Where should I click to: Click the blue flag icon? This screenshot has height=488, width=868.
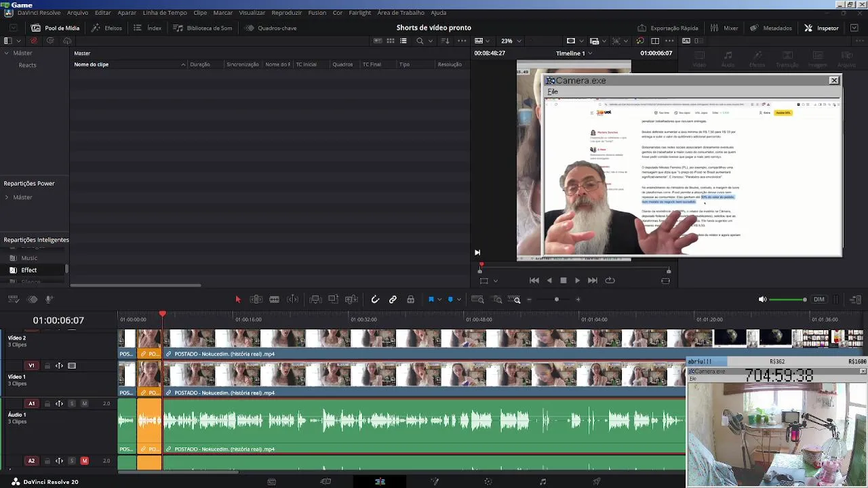click(431, 300)
